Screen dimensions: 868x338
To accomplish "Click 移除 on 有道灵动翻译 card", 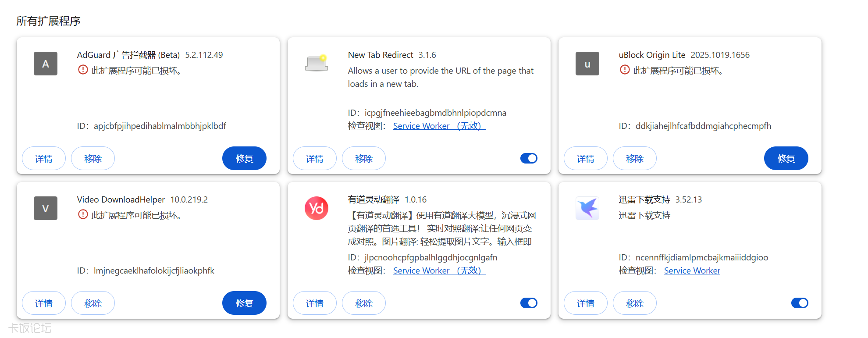I will click(364, 303).
